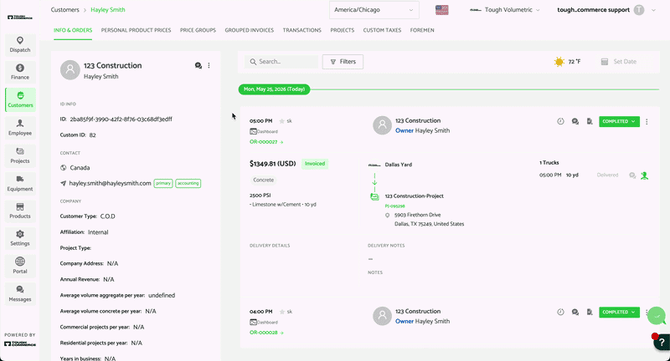
Task: Click the Customers breadcrumb link
Action: (65, 9)
